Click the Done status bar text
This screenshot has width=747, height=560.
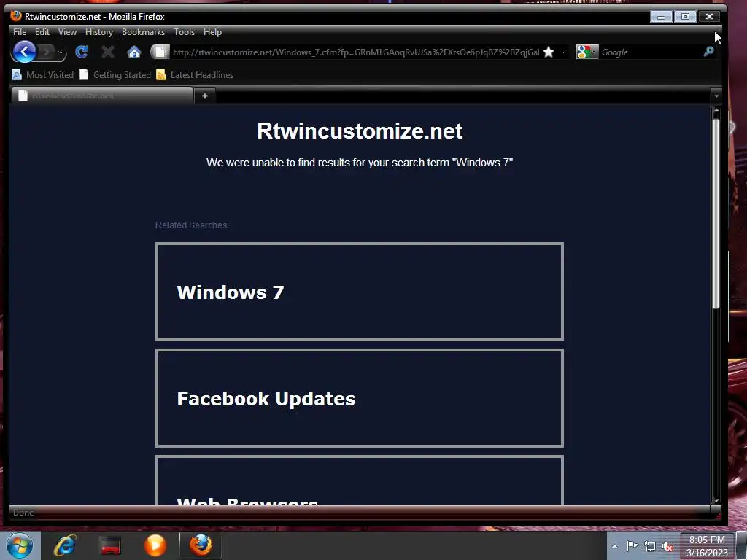click(23, 513)
